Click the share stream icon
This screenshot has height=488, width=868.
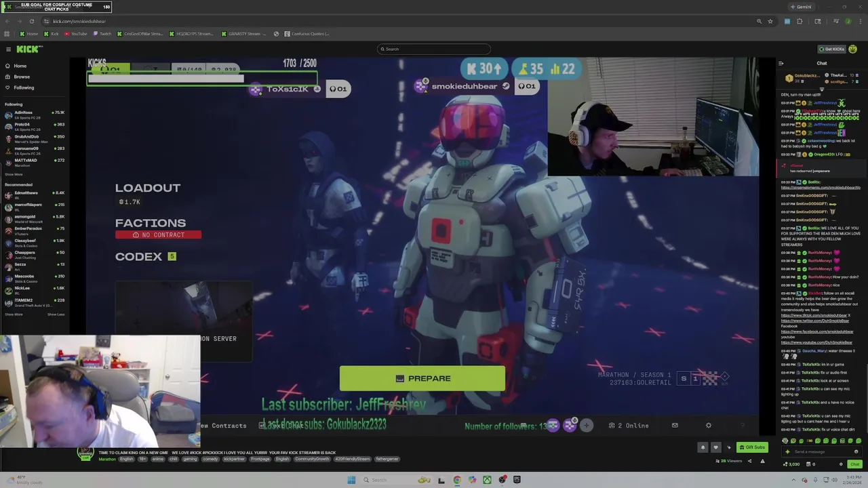click(x=749, y=461)
